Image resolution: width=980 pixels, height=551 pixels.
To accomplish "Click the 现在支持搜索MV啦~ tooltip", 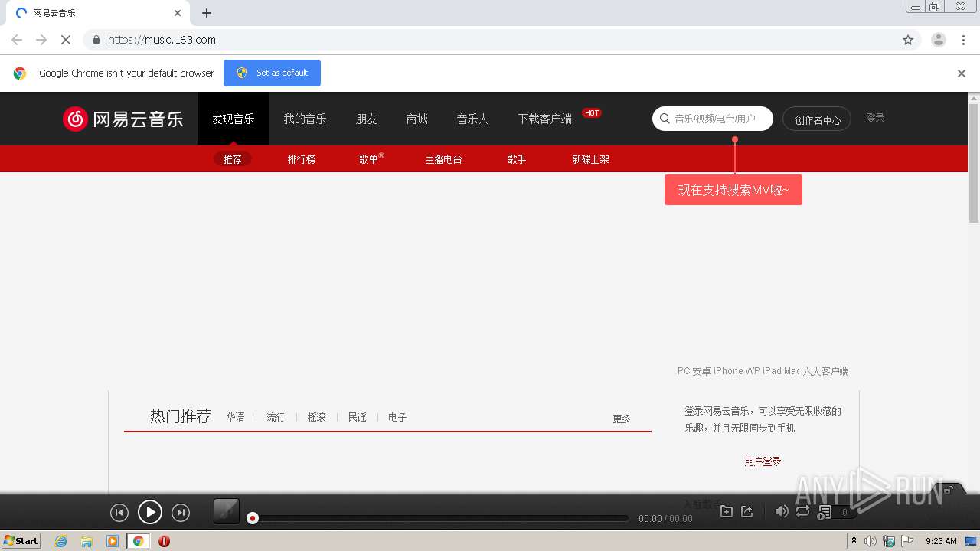I will tap(733, 190).
